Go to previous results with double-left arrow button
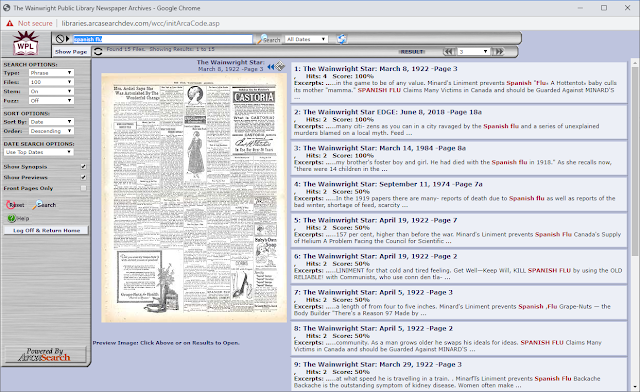Image resolution: width=640 pixels, height=392 pixels. (x=449, y=51)
